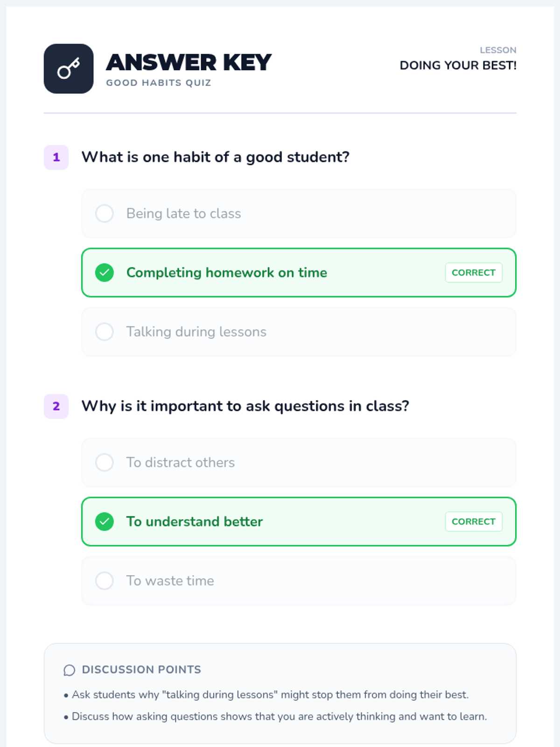Click CORRECT badge on Completing homework option

pos(473,273)
